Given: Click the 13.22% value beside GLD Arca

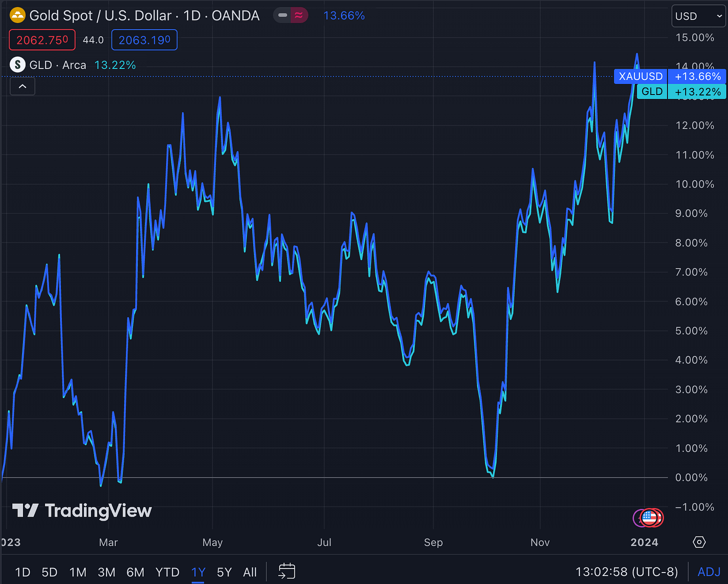Looking at the screenshot, I should click(x=115, y=65).
